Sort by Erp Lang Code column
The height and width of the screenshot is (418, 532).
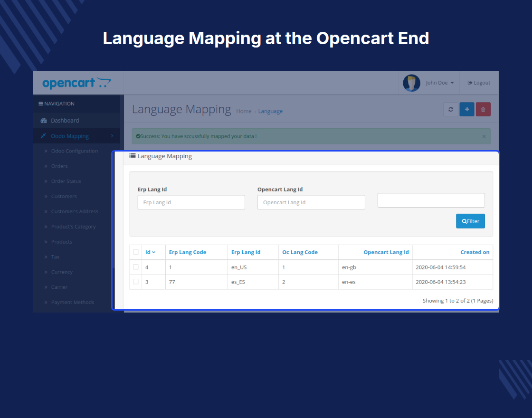(x=188, y=252)
